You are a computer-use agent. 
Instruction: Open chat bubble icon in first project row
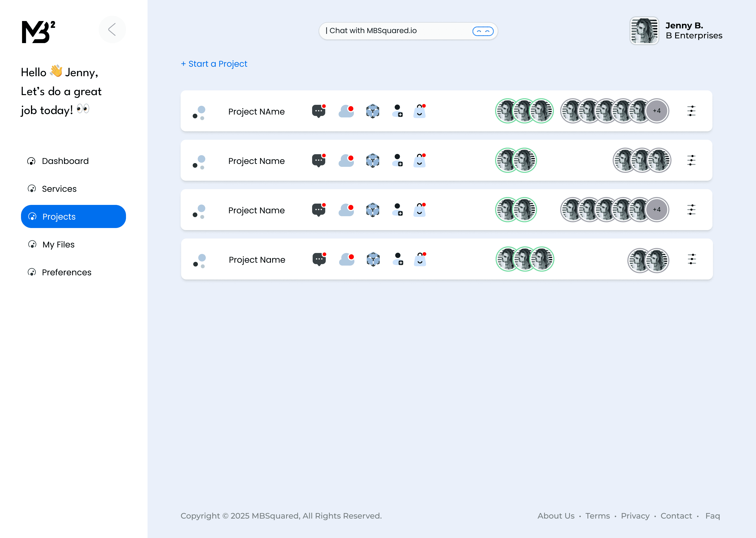(x=318, y=111)
